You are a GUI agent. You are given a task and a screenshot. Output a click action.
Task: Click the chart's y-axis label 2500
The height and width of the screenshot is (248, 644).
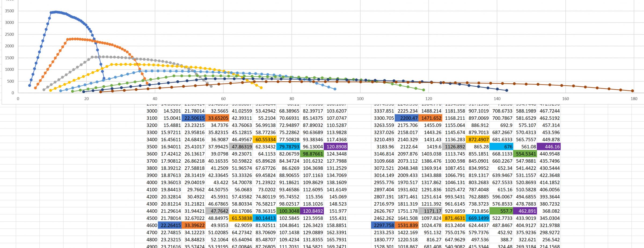[x=9, y=34]
